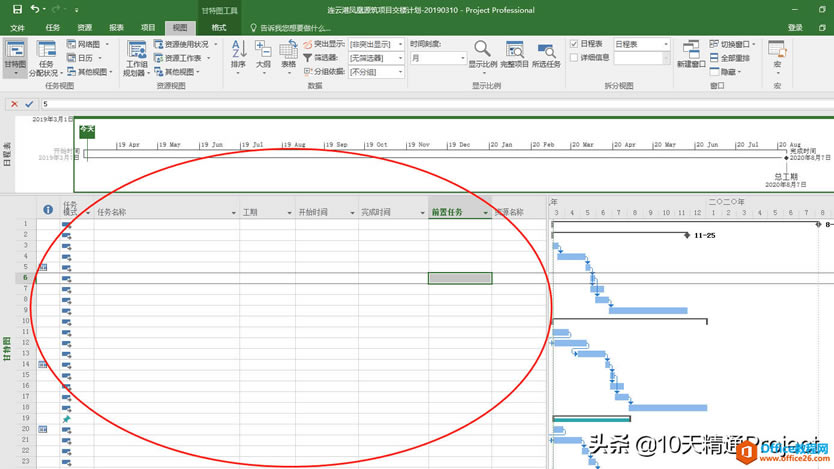Switch to the 报表 ribbon tab
834x469 pixels.
[116, 28]
